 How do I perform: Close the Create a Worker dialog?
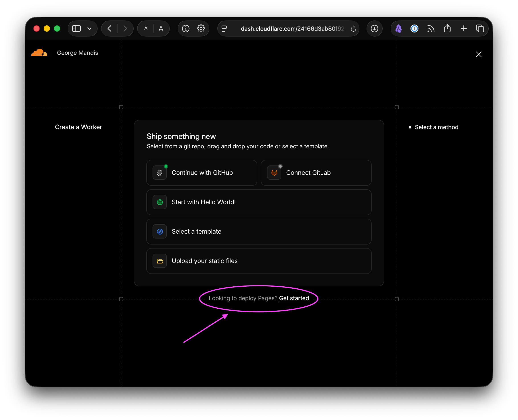click(479, 54)
